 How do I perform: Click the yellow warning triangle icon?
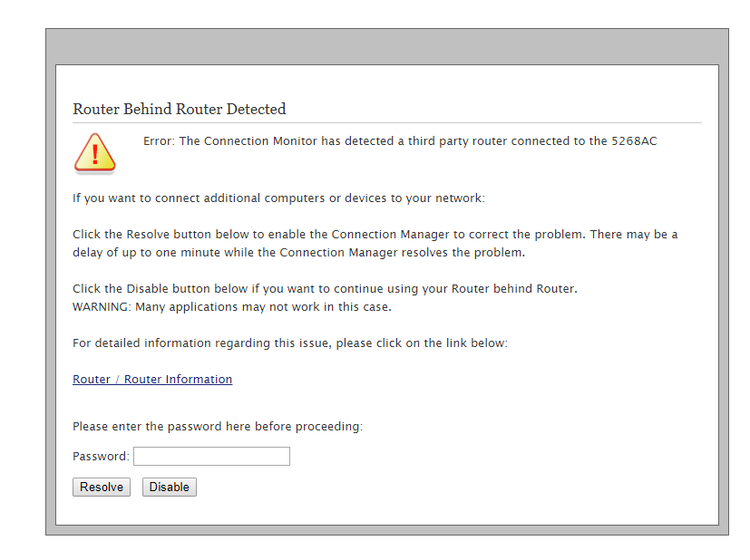click(x=94, y=153)
